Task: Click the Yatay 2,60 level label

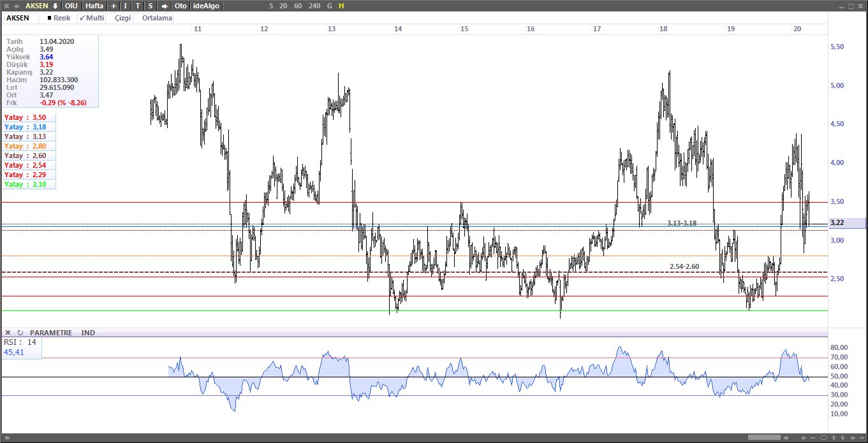Action: pos(29,156)
